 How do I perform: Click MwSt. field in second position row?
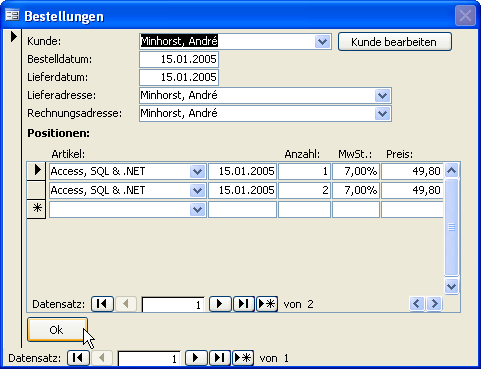356,190
